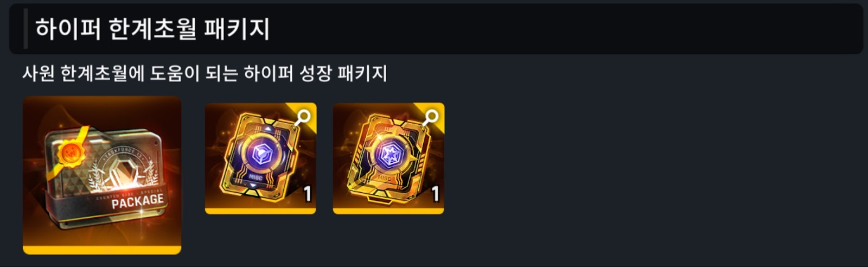Click the MISC label on the cube card
Image resolution: width=868 pixels, height=267 pixels.
click(x=256, y=177)
